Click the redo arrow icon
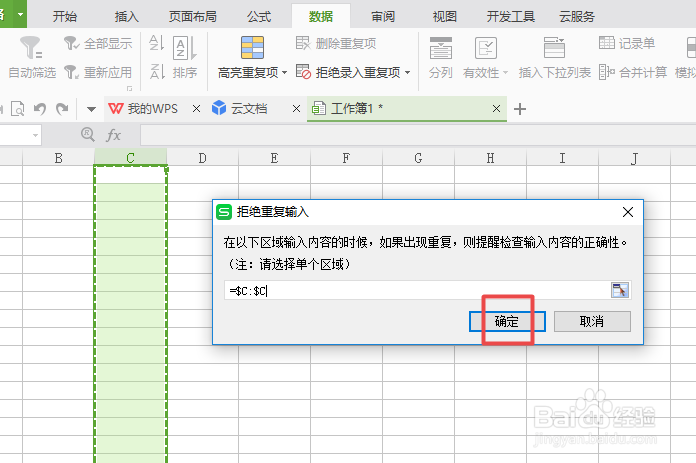The height and width of the screenshot is (463, 696). tap(62, 108)
